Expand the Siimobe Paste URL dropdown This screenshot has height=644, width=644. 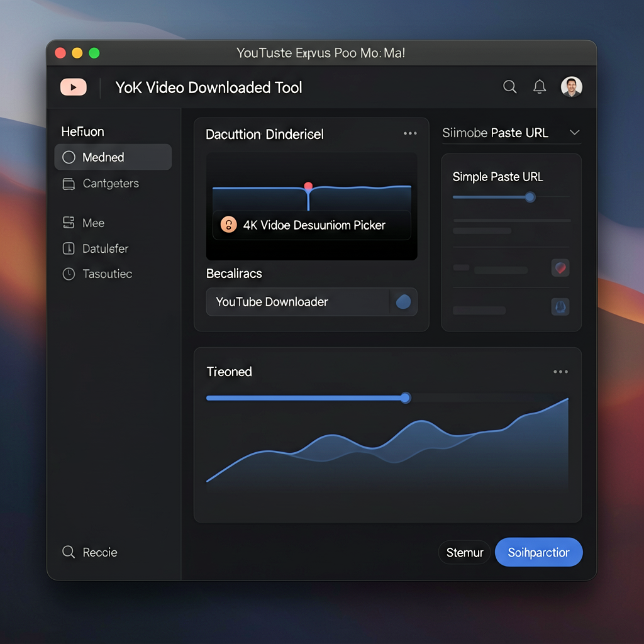511,133
